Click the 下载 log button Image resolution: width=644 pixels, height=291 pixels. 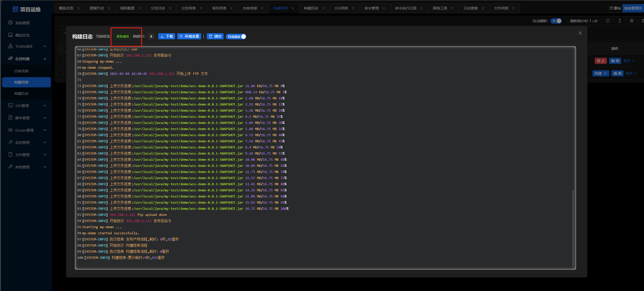coord(166,37)
